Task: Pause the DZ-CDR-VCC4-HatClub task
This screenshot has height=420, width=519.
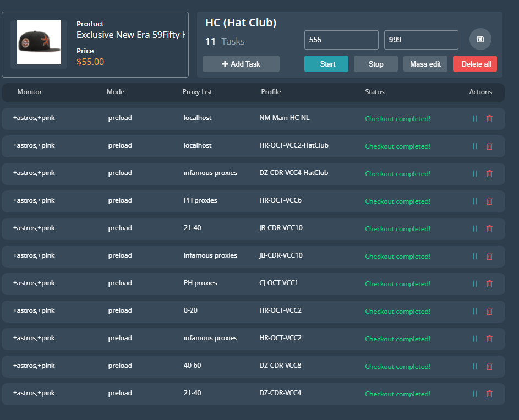Action: [474, 173]
